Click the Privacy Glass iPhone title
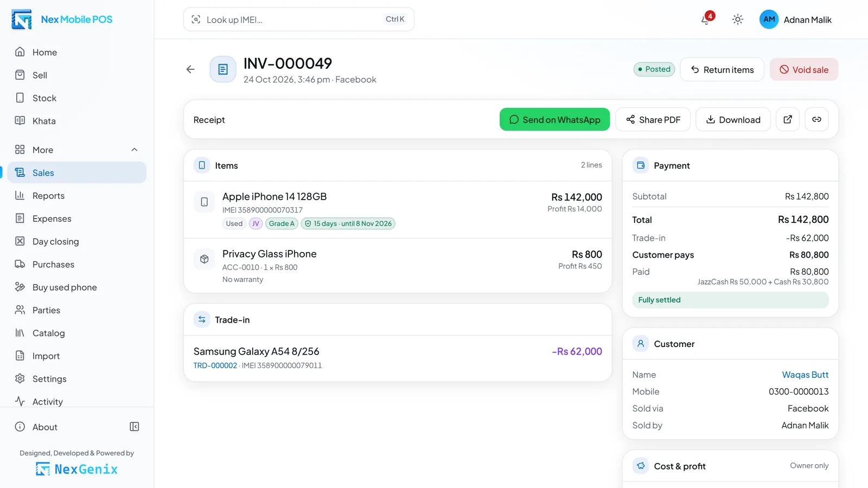The width and height of the screenshot is (868, 488). pyautogui.click(x=269, y=254)
